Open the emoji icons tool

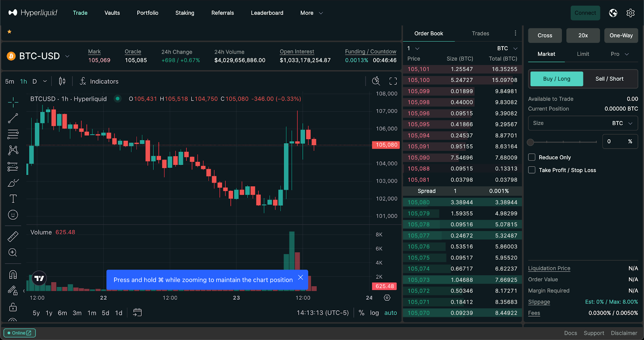coord(13,215)
